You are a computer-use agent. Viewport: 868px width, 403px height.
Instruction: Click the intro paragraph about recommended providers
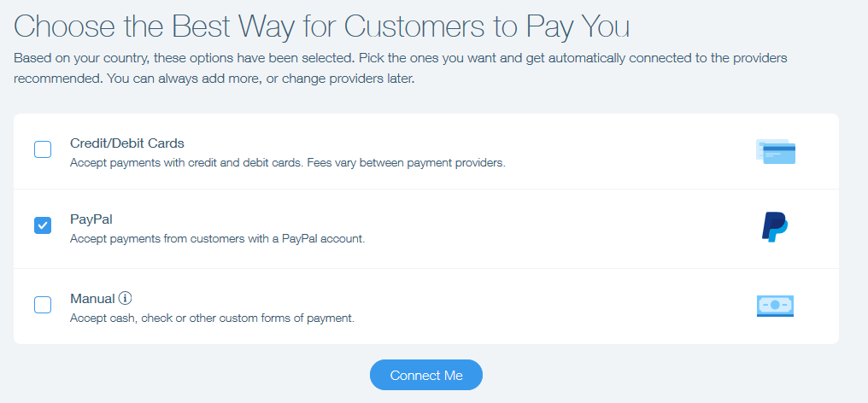point(400,68)
